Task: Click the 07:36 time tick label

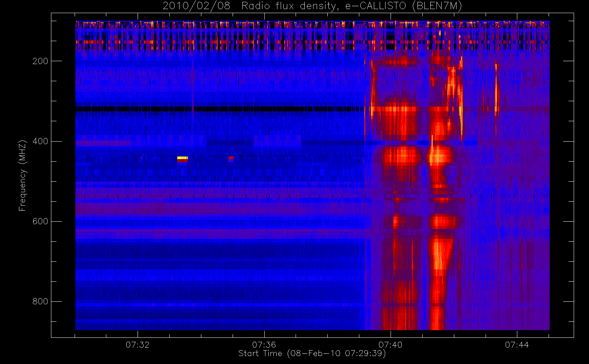Action: coord(264,345)
